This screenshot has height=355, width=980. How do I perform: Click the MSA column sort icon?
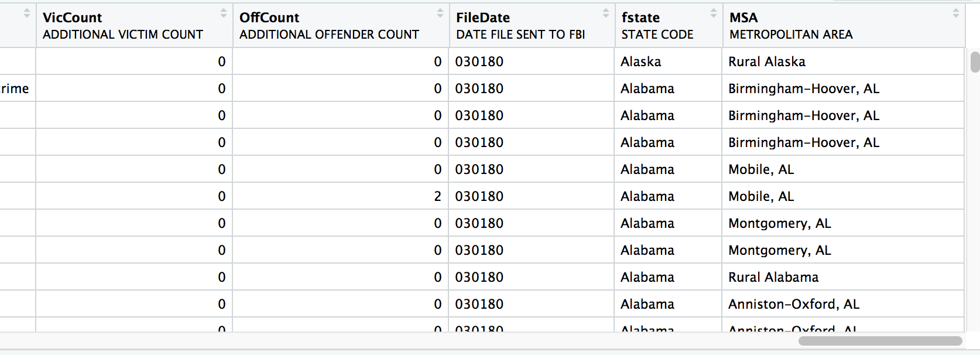point(955,13)
